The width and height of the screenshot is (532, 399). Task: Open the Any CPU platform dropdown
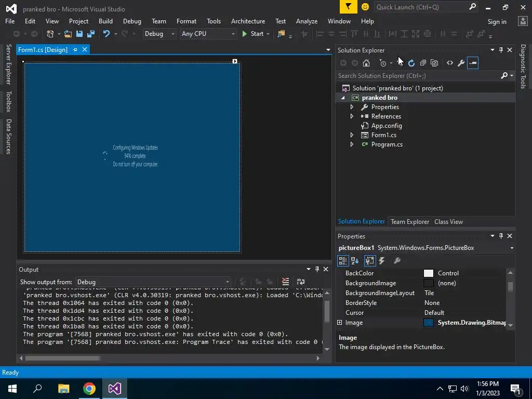[233, 34]
